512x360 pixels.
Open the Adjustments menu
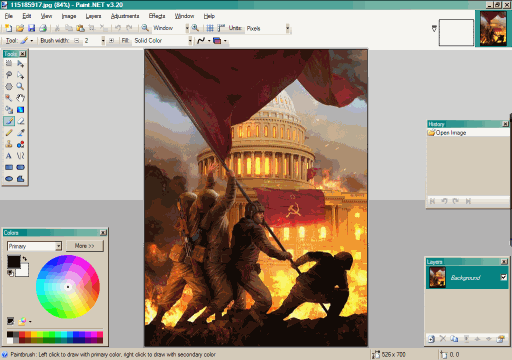click(x=125, y=16)
